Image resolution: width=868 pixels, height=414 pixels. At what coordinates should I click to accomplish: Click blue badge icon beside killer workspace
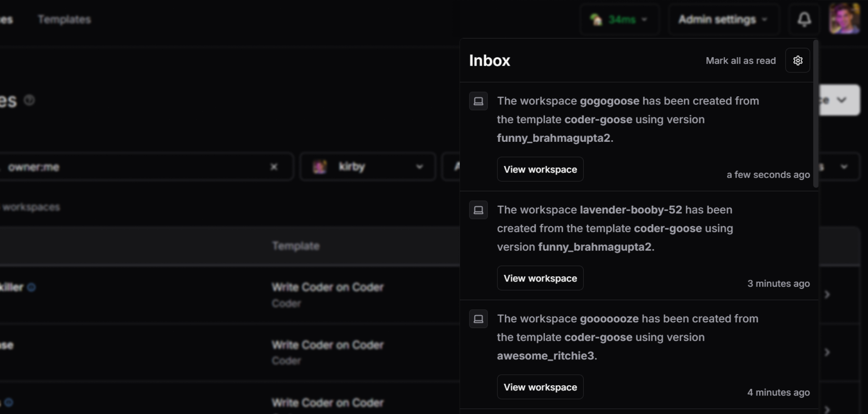(32, 287)
